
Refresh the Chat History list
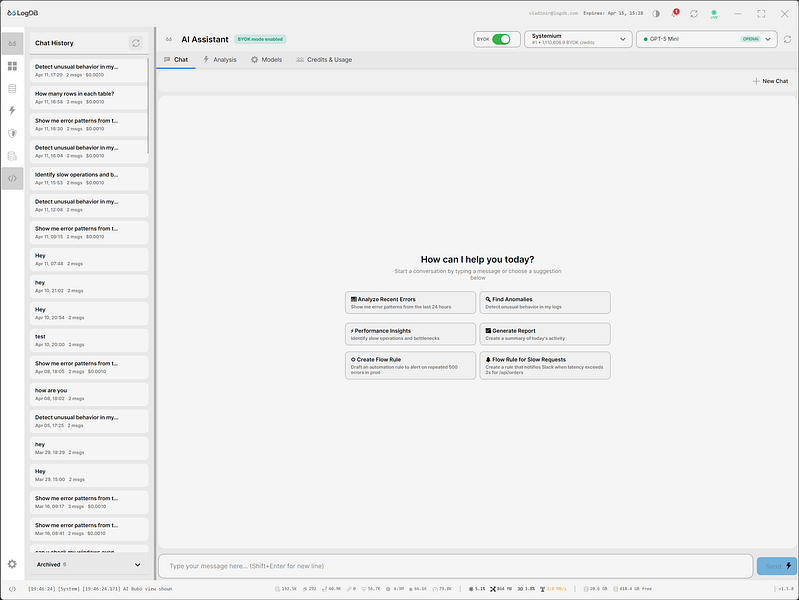[136, 43]
